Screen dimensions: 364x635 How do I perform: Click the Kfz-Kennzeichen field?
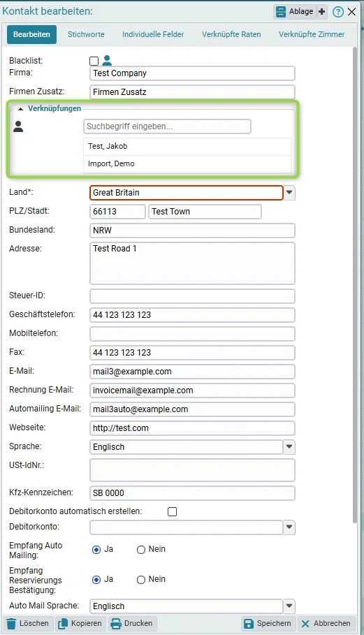192,493
